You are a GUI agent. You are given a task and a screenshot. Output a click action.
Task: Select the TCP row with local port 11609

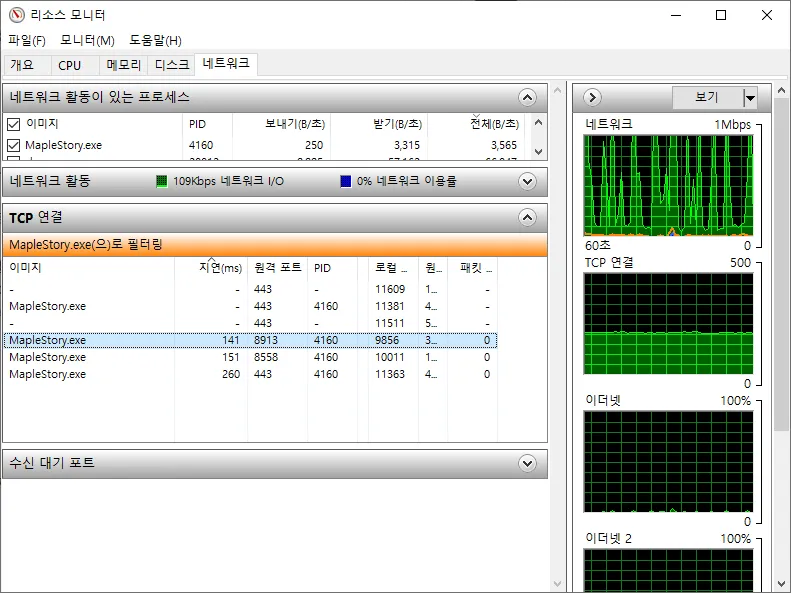click(250, 289)
